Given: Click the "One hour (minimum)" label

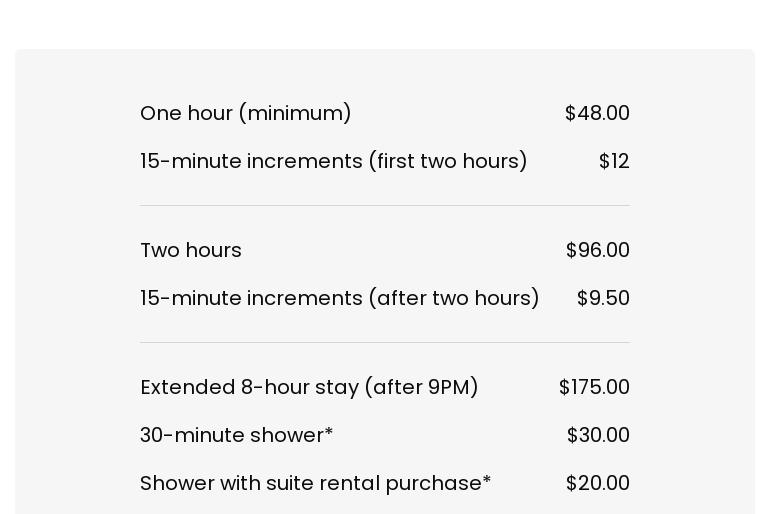Looking at the screenshot, I should (x=245, y=113).
